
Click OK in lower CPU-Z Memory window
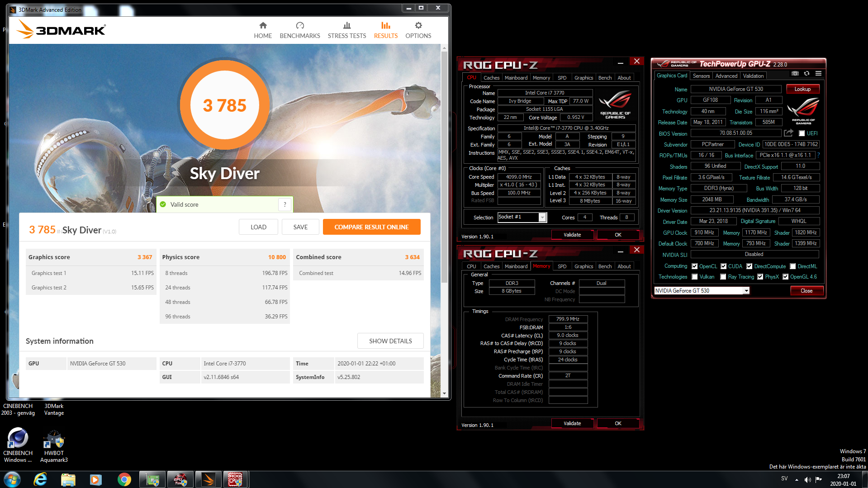coord(618,423)
